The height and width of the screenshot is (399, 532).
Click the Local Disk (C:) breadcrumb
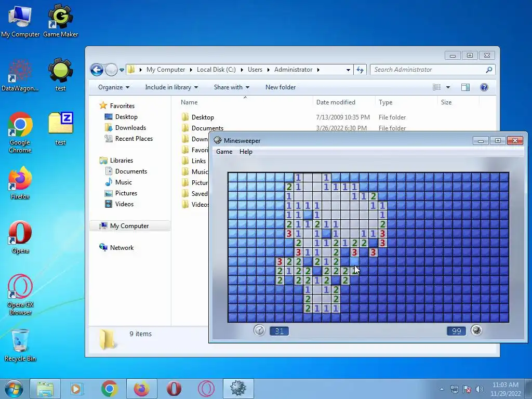(x=216, y=70)
